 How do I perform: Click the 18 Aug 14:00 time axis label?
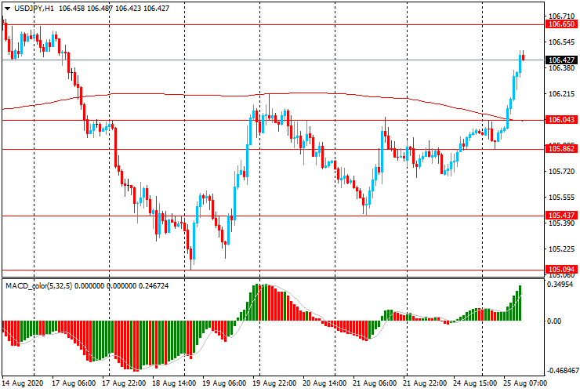point(174,383)
